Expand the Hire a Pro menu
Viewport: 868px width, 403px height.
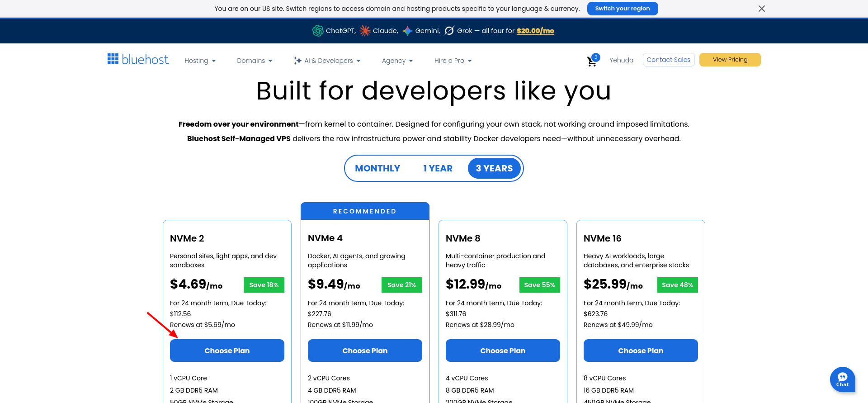[453, 61]
